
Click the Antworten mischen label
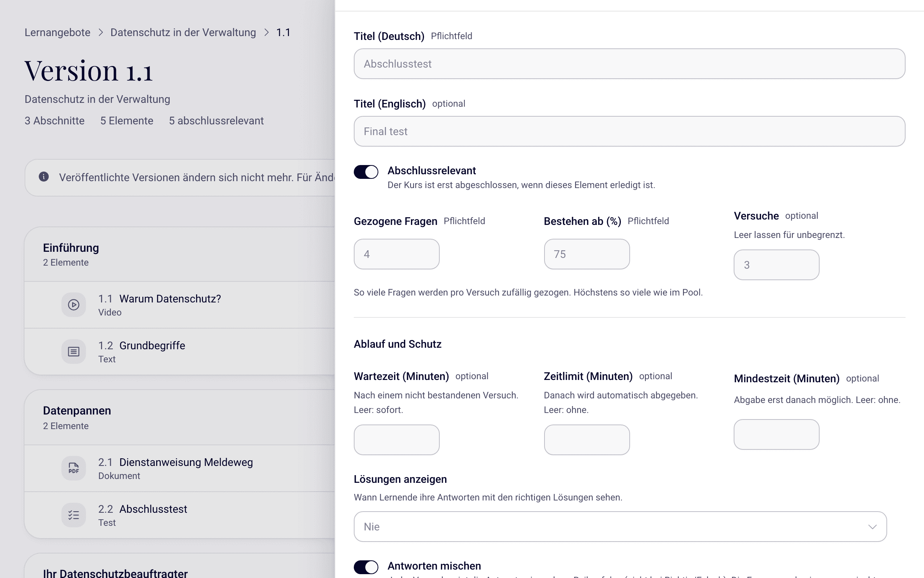(434, 566)
